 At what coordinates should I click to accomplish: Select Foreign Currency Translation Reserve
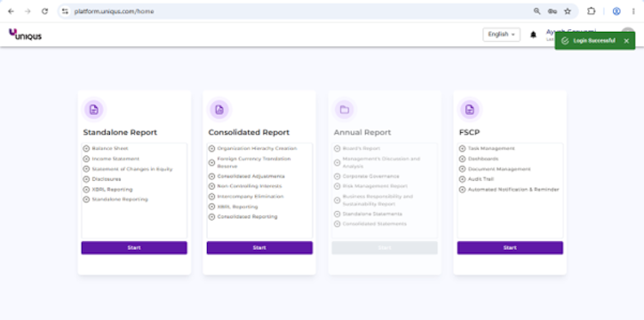(x=254, y=162)
